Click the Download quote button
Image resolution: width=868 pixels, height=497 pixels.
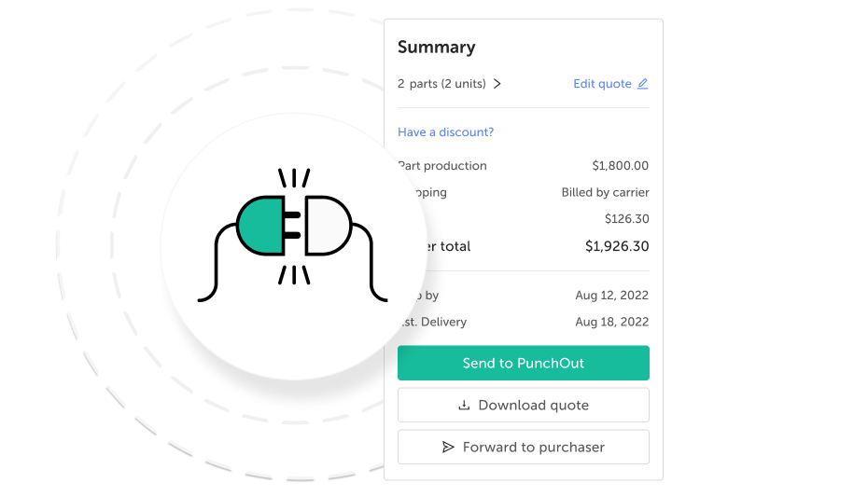pyautogui.click(x=523, y=406)
